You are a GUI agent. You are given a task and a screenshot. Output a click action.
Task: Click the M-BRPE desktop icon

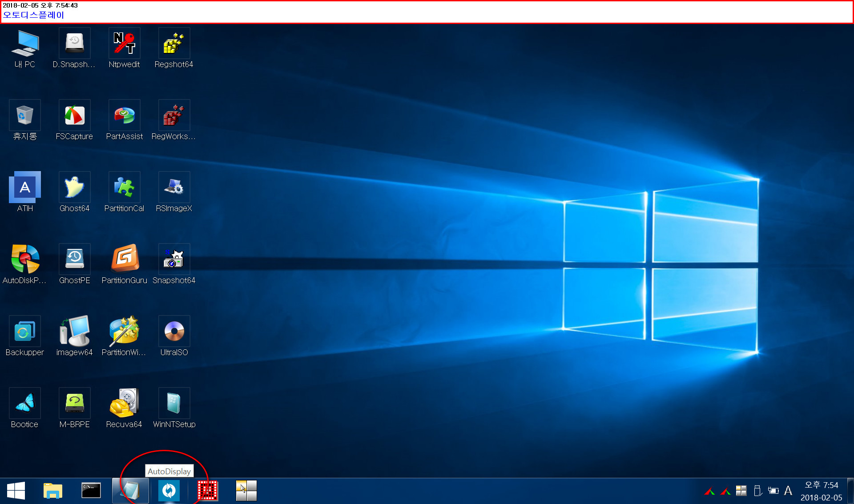pyautogui.click(x=74, y=408)
